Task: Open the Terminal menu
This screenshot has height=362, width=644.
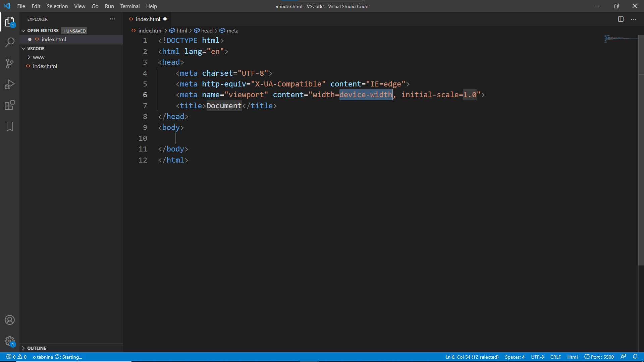Action: pyautogui.click(x=130, y=6)
